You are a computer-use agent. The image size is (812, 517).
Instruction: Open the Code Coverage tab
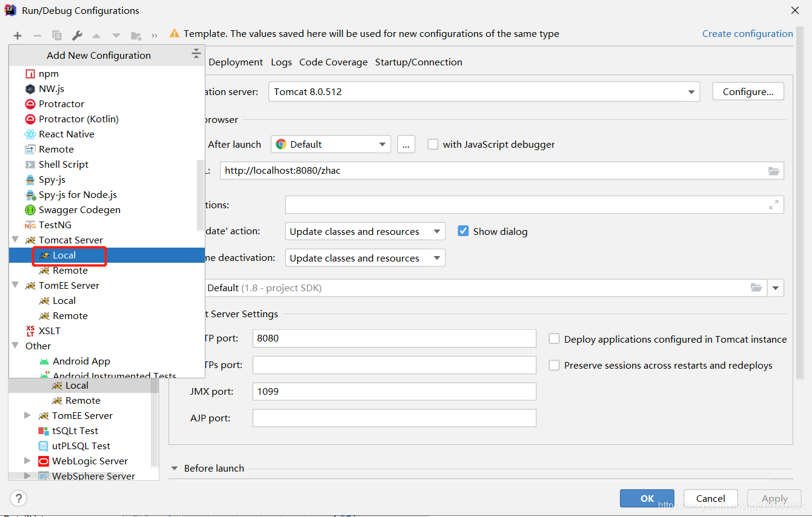click(333, 62)
